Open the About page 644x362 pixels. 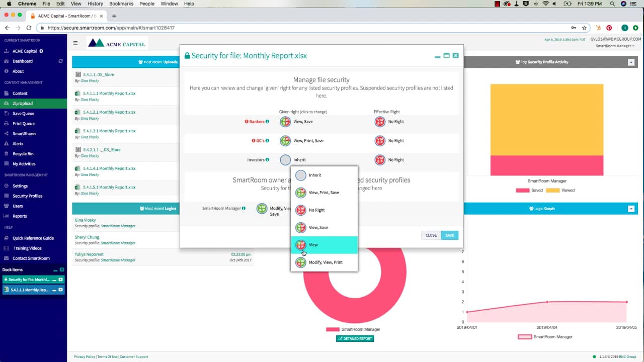point(18,71)
